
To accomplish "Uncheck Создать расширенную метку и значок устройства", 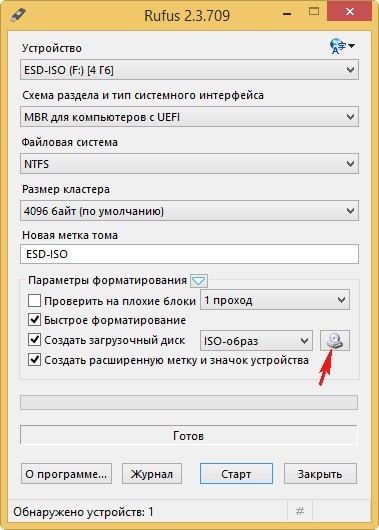I will [34, 360].
